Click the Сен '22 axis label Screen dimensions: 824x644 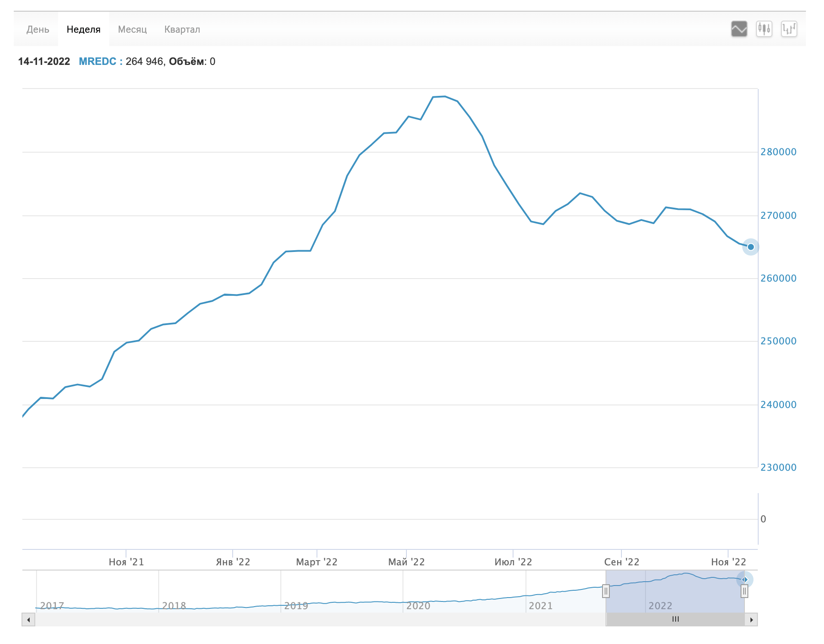[621, 562]
